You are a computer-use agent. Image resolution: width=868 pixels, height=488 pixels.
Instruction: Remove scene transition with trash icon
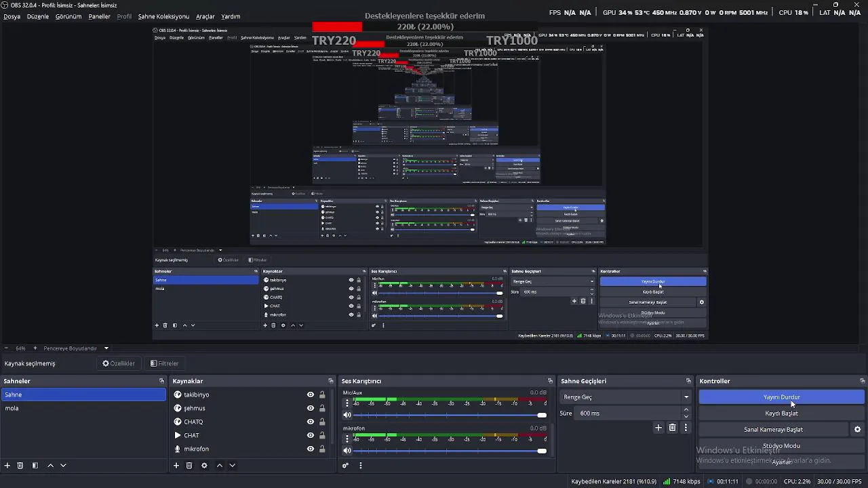673,428
